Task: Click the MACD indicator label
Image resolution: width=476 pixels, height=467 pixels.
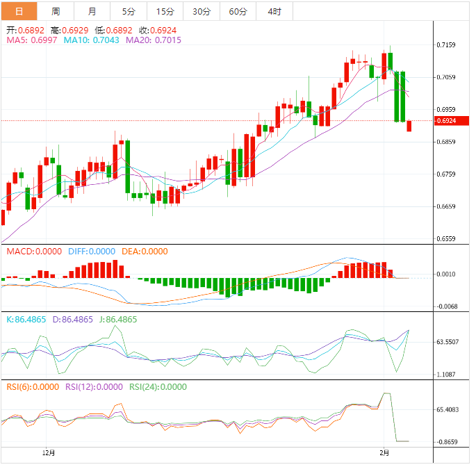Action: click(34, 252)
